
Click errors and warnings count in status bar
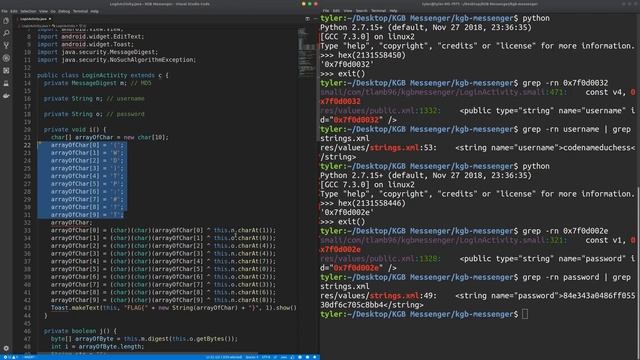coord(10,357)
